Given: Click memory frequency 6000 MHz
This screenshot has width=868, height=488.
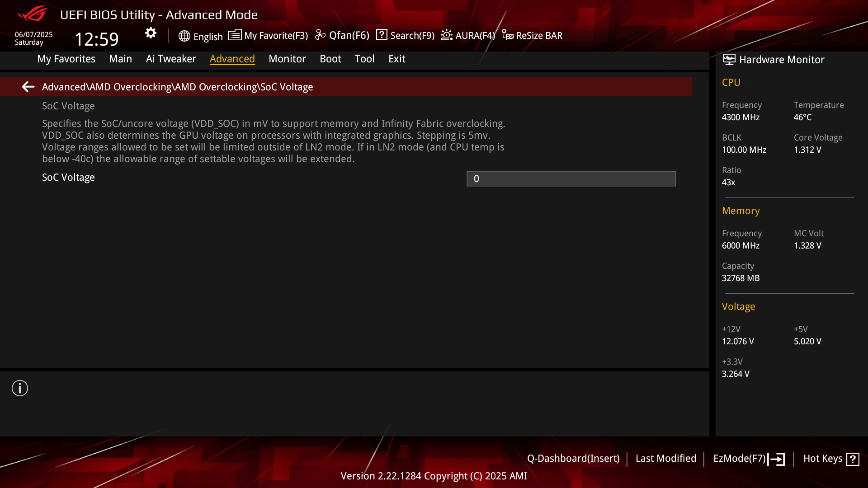Looking at the screenshot, I should coord(741,246).
